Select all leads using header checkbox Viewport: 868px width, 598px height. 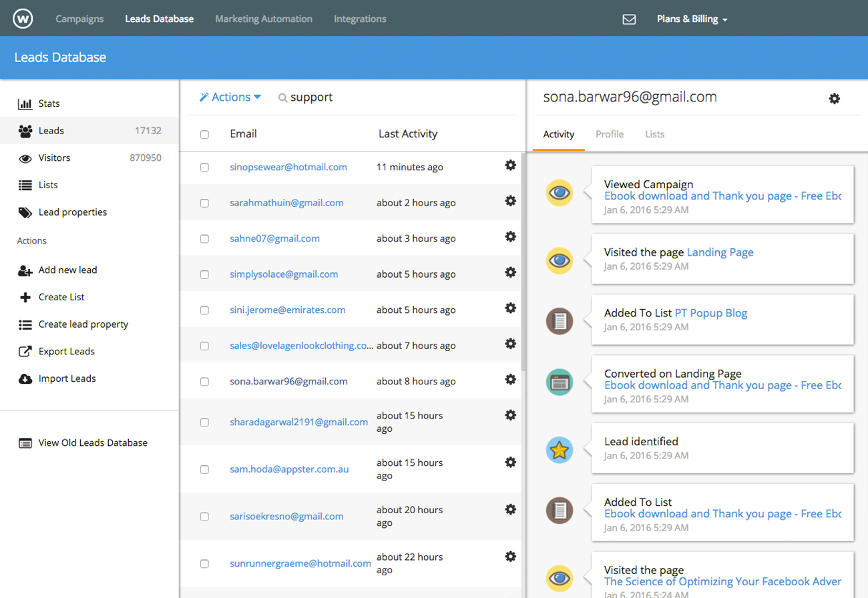pos(204,133)
